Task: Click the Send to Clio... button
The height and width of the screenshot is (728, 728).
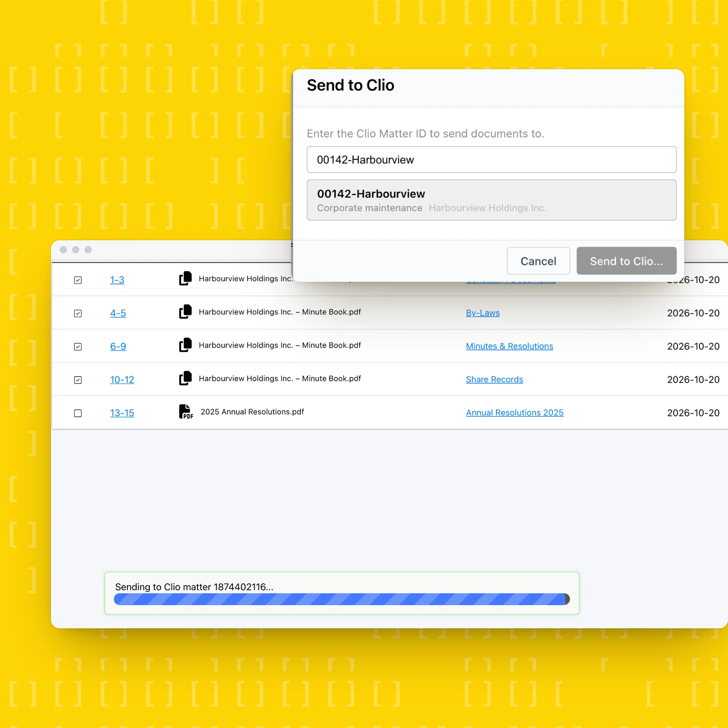Action: 627,261
